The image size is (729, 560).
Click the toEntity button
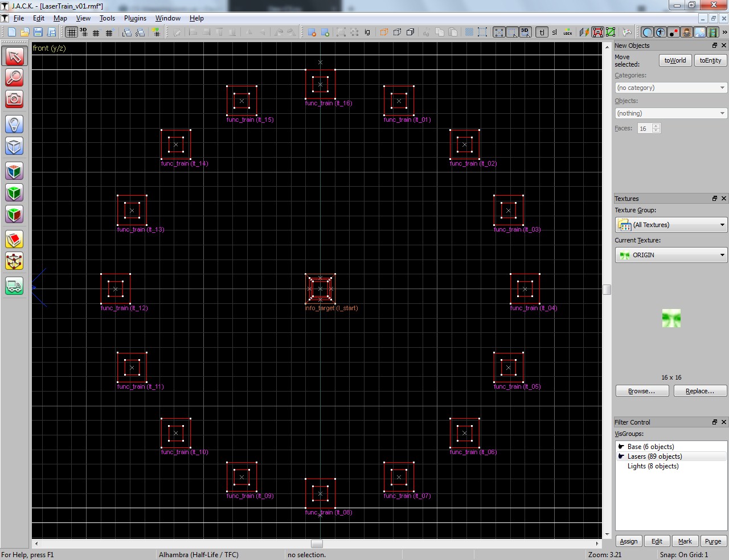(710, 60)
